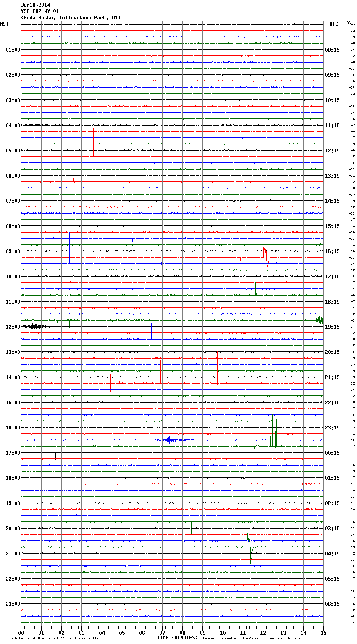Click the 17:15 UTC time label

[332, 277]
